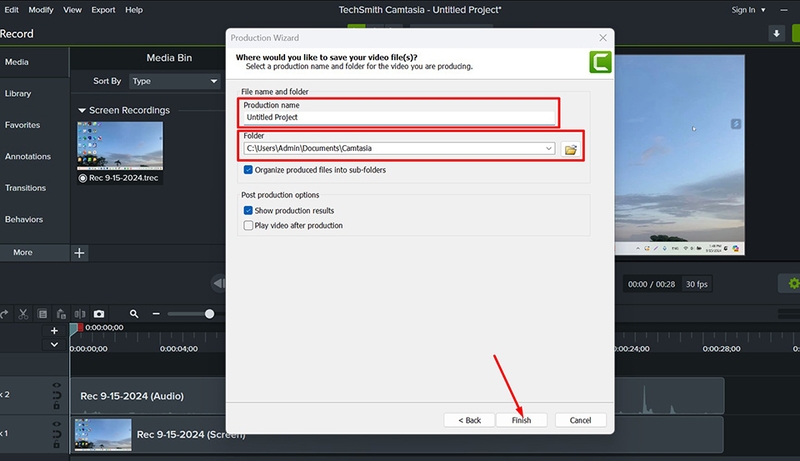
Task: Expand the track options chevron below add track
Action: [54, 345]
